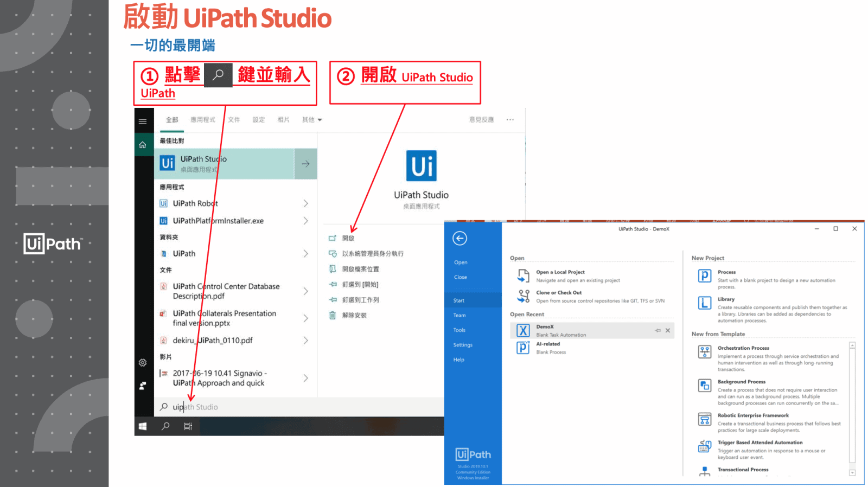Click the new Process project icon

coord(705,276)
